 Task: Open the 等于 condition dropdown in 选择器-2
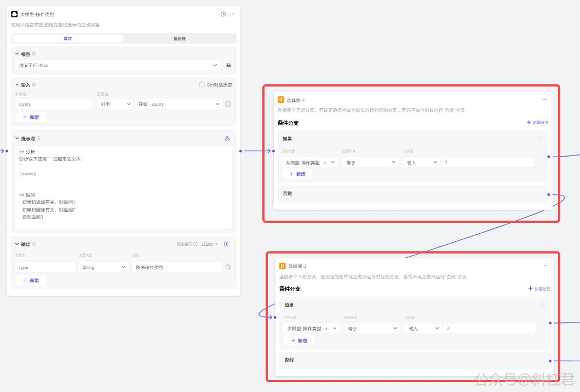coord(372,328)
